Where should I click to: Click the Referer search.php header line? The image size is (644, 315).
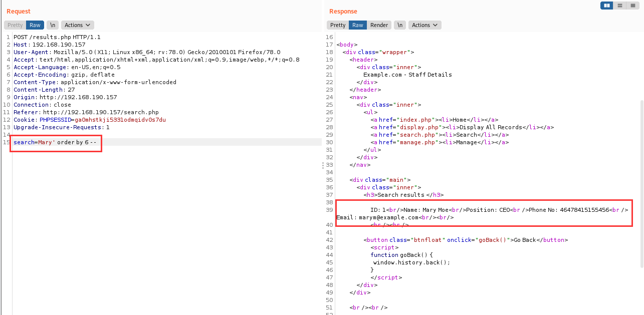(86, 112)
